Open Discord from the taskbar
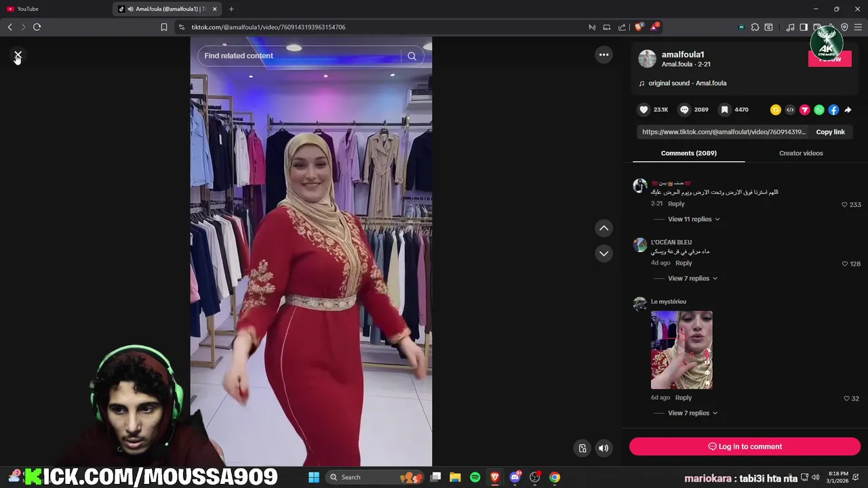 515,477
